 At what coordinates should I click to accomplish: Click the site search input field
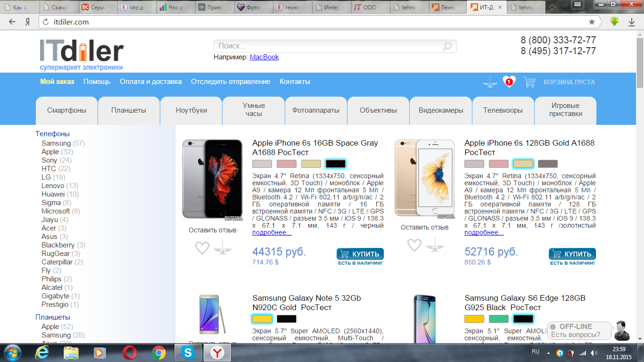328,46
